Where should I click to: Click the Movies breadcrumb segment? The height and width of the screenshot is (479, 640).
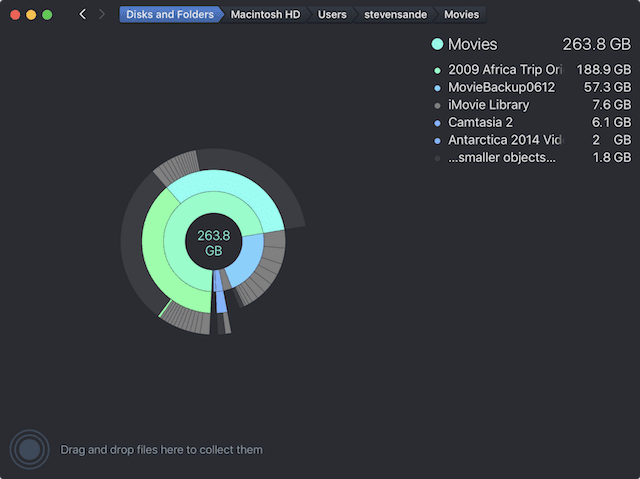click(461, 15)
